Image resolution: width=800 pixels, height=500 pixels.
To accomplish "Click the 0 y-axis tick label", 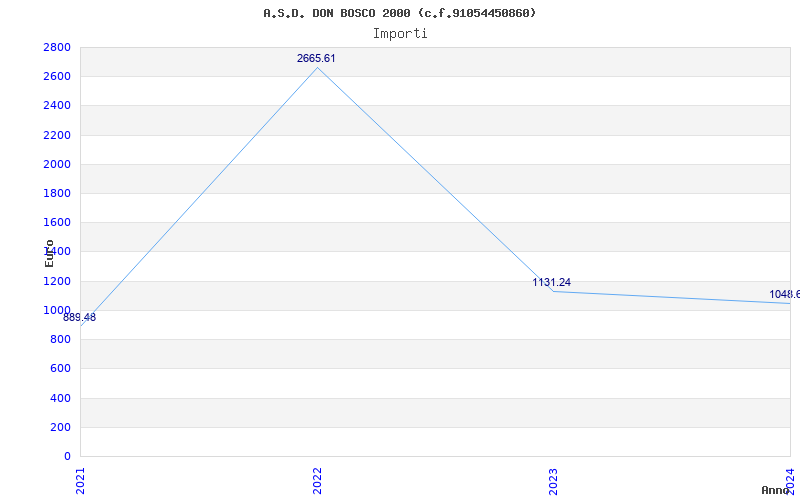I will pyautogui.click(x=67, y=456).
